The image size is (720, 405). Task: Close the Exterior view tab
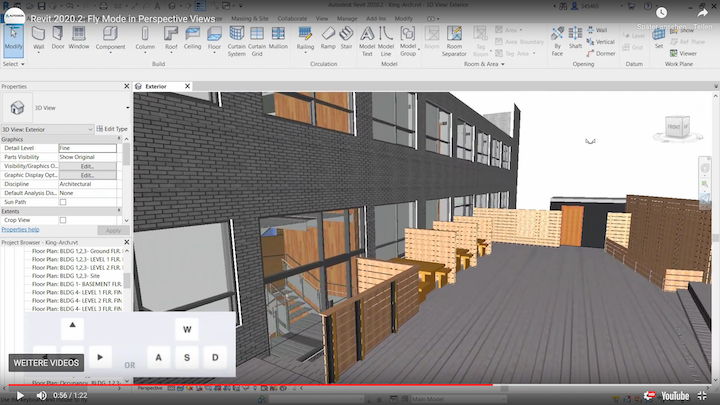tap(187, 86)
